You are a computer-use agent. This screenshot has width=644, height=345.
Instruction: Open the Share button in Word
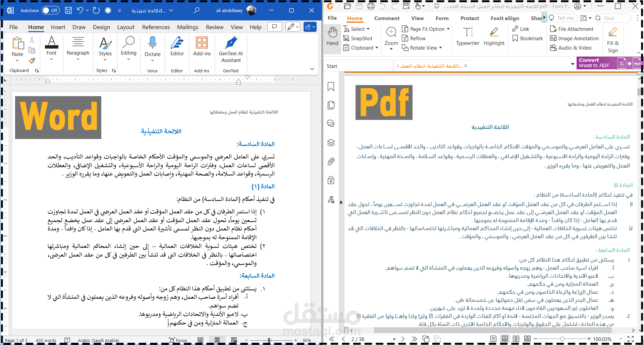click(310, 27)
